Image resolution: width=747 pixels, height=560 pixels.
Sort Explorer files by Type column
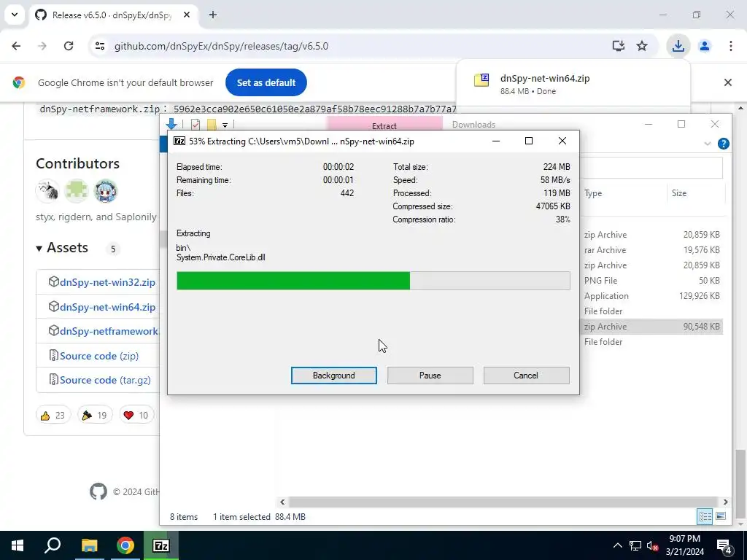[593, 192]
